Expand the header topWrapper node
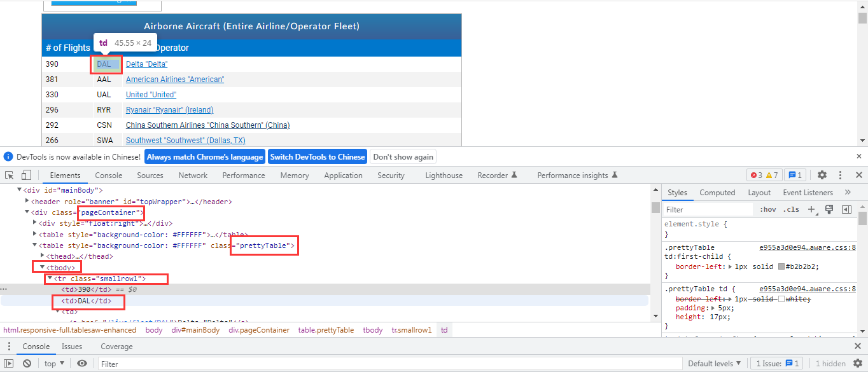868x372 pixels. 27,201
